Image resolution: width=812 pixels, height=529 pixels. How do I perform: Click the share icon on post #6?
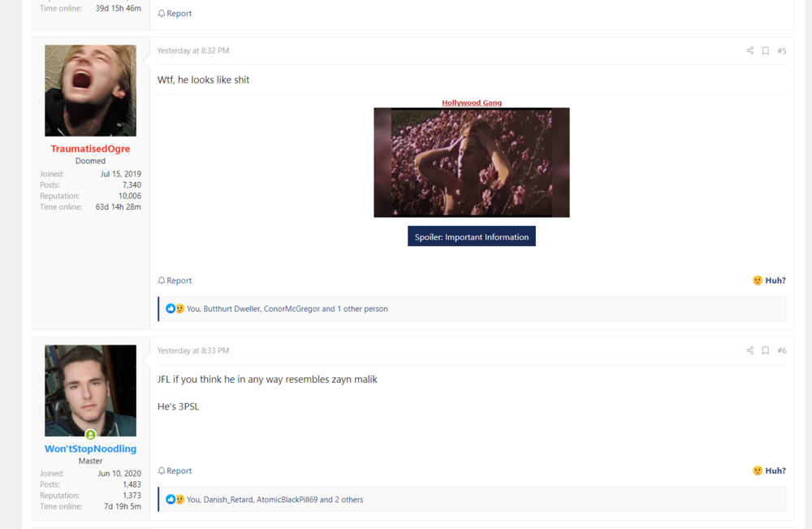pyautogui.click(x=749, y=350)
